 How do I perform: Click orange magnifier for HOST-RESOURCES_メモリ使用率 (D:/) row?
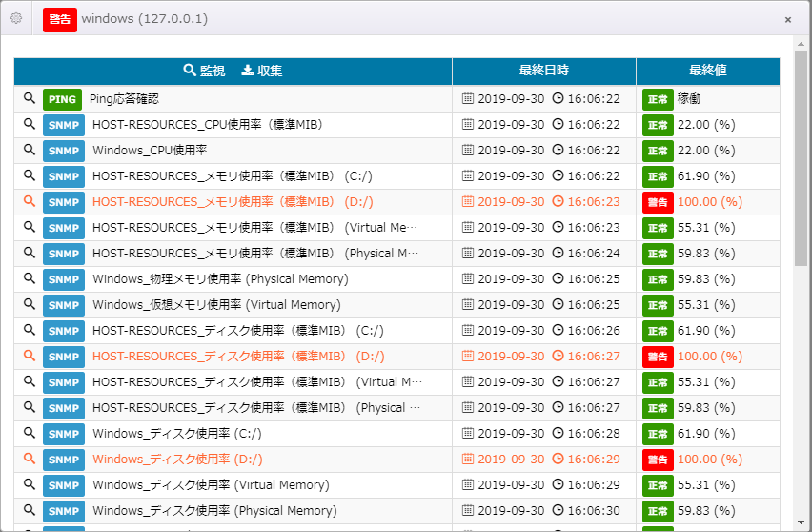(30, 201)
